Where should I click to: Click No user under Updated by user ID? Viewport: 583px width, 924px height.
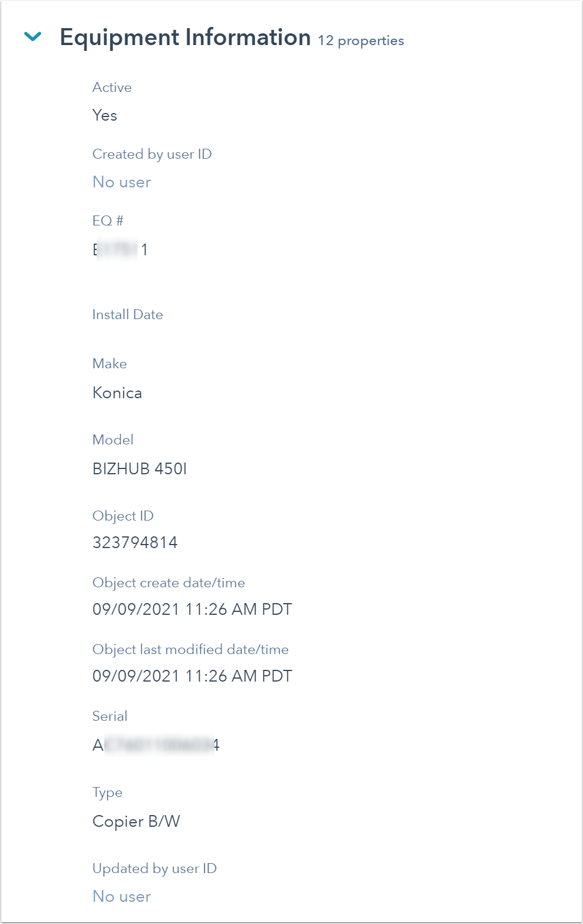click(x=122, y=896)
